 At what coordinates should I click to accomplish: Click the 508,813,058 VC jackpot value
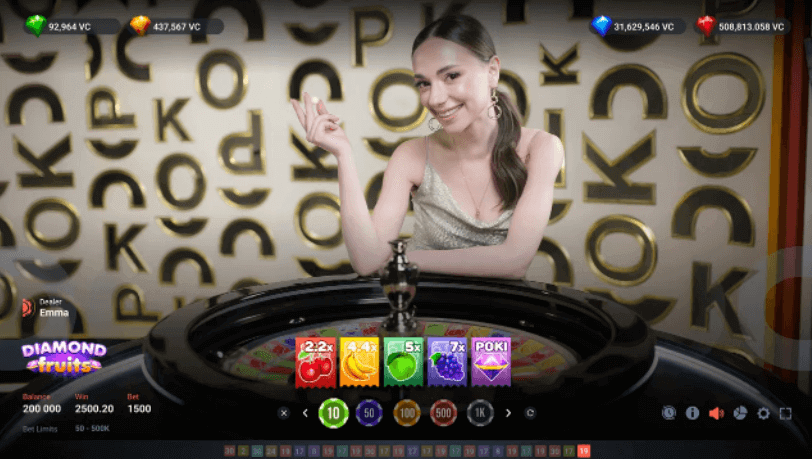point(751,27)
